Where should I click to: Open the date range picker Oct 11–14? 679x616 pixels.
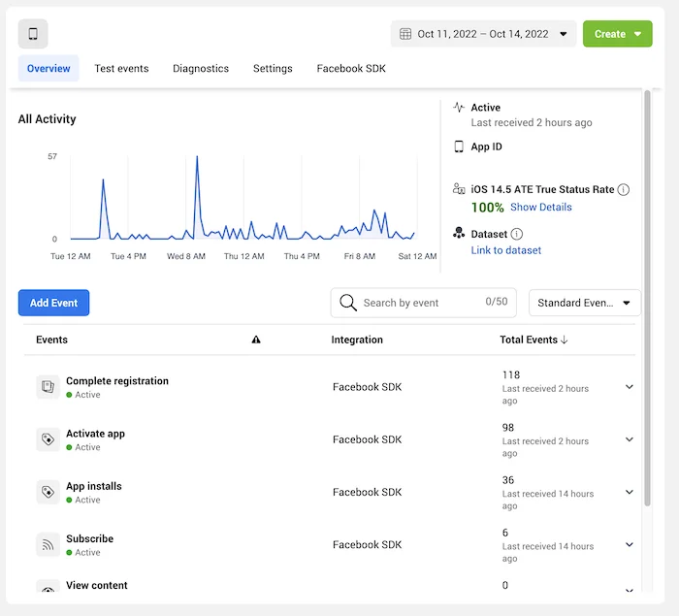tap(483, 34)
